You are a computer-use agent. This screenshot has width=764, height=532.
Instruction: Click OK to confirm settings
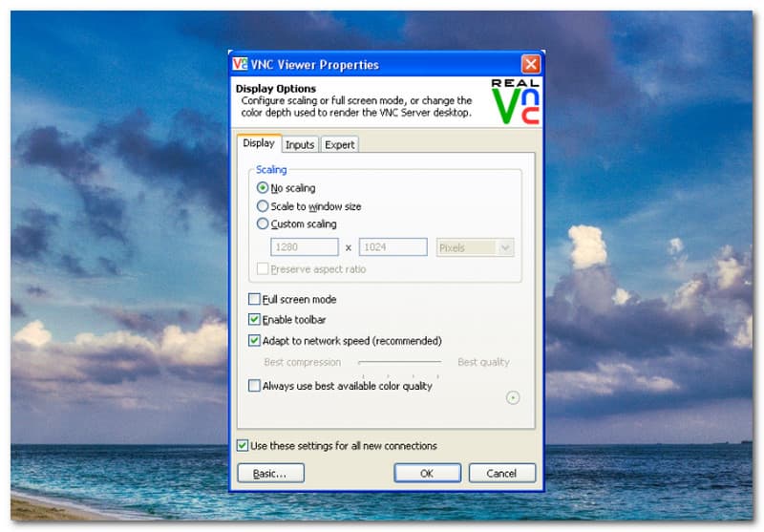(427, 474)
